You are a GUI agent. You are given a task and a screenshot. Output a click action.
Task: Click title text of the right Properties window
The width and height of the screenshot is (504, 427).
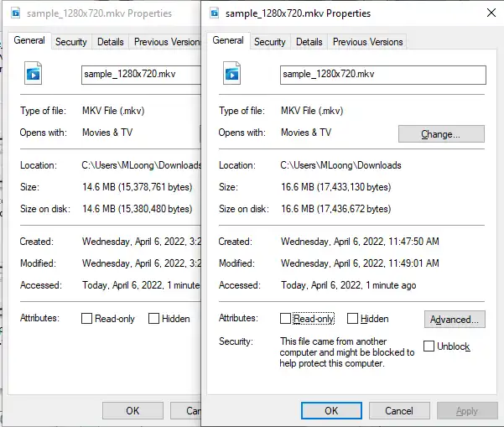pos(298,13)
